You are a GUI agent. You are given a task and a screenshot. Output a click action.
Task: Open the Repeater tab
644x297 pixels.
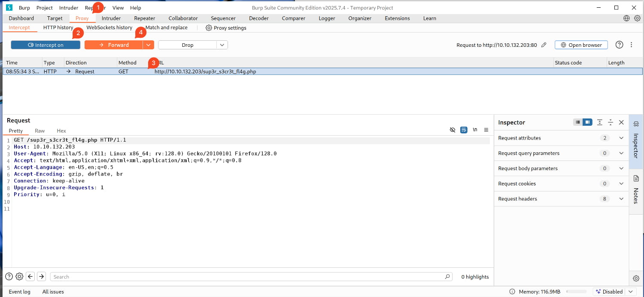point(144,18)
